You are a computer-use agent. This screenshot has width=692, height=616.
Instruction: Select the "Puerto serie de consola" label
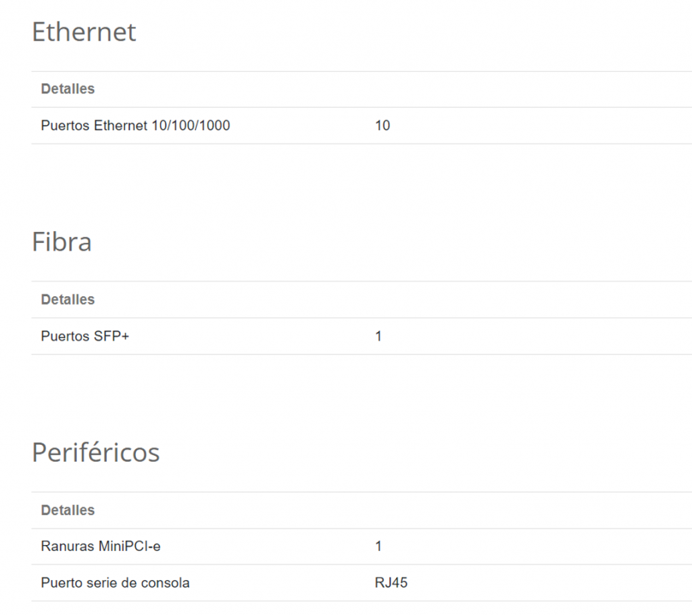pos(115,582)
